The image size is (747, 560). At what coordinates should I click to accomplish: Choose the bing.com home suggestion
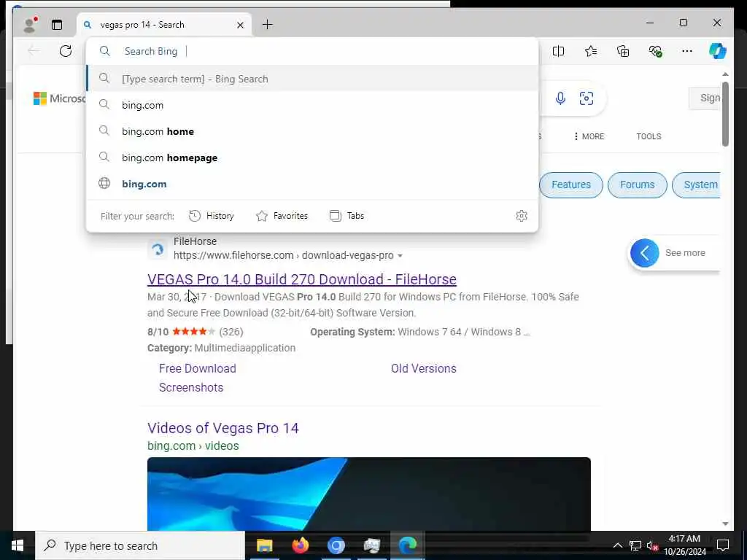click(312, 131)
